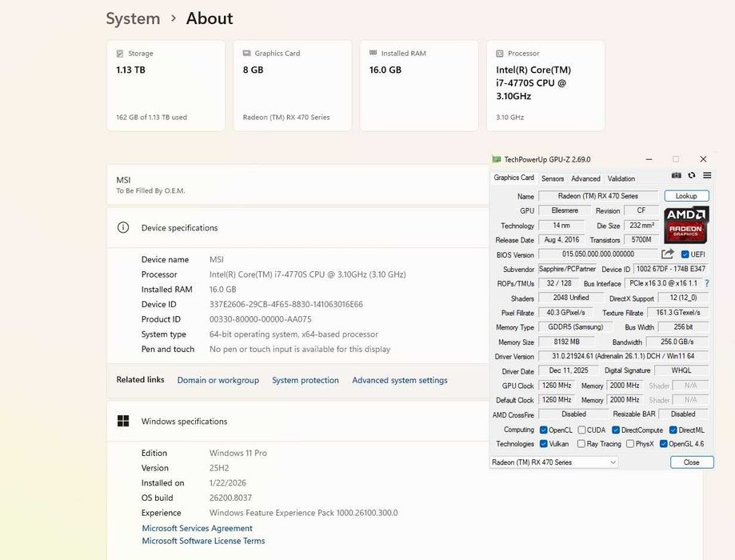Click the Device ID field in GPU-Z
This screenshot has height=560, width=735.
tap(671, 269)
